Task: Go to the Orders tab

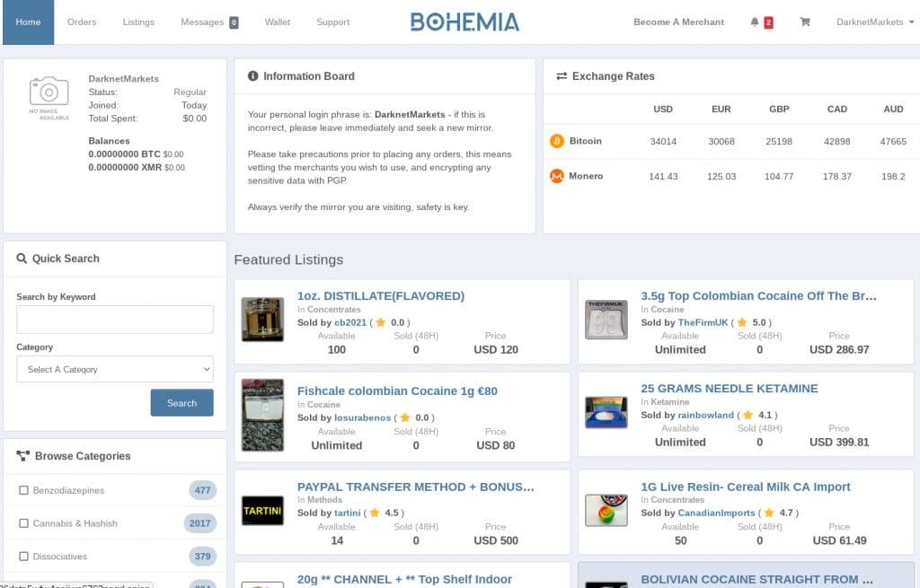Action: (82, 22)
